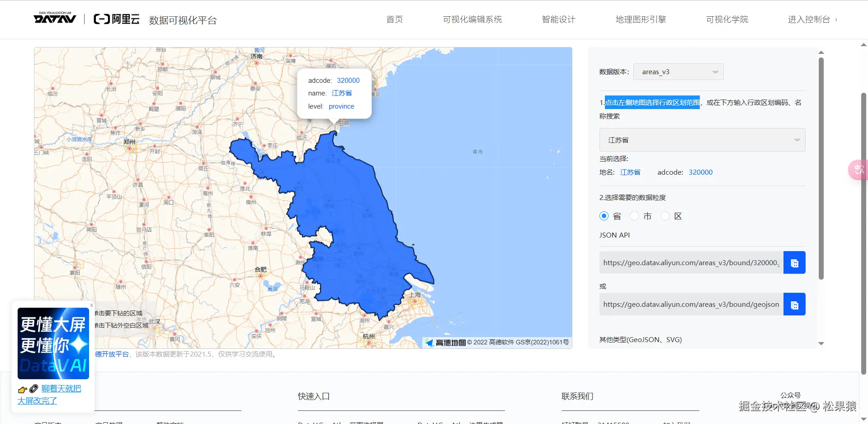The image size is (868, 424).
Task: Click the page scrollbar down arrow
Action: tap(863, 419)
